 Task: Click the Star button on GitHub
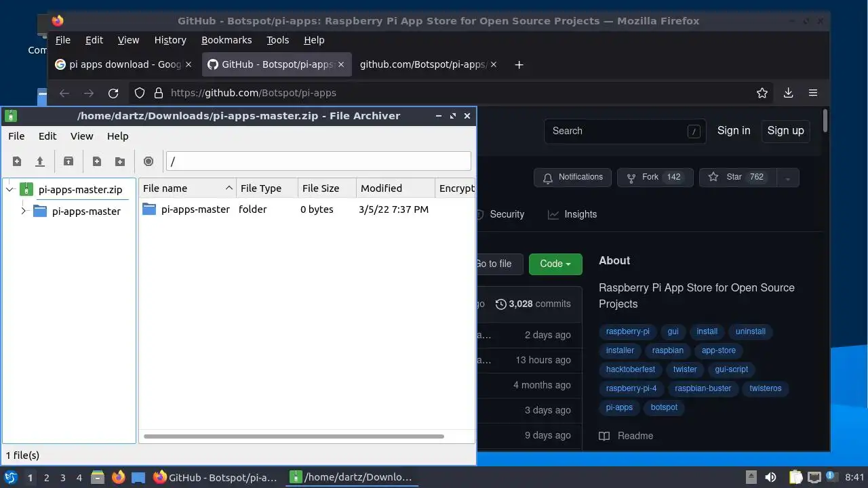point(738,178)
